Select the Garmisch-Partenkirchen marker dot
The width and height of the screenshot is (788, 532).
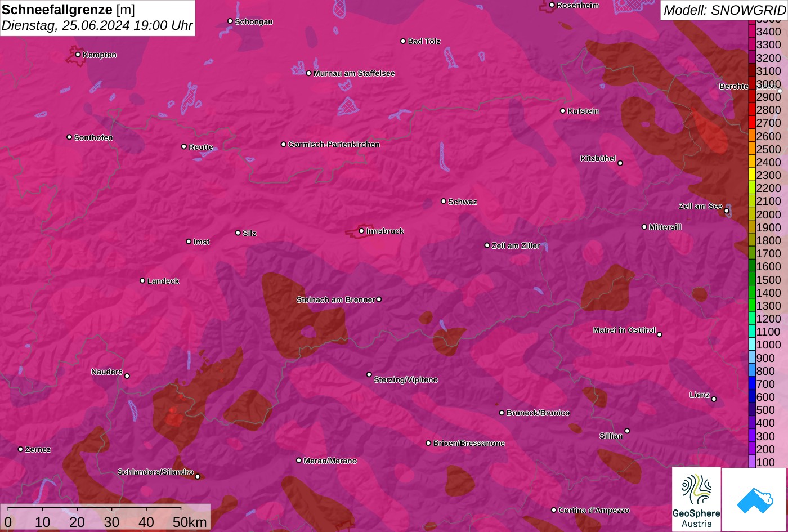point(283,144)
